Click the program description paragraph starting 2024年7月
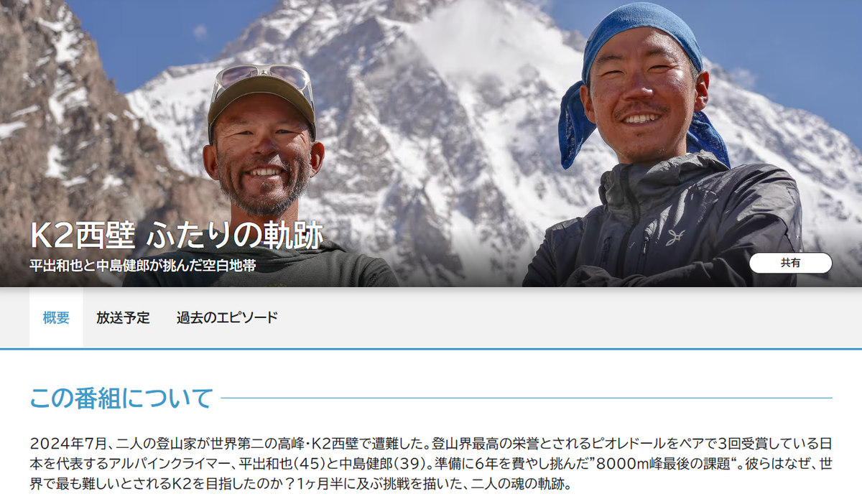The image size is (862, 504). click(x=431, y=463)
